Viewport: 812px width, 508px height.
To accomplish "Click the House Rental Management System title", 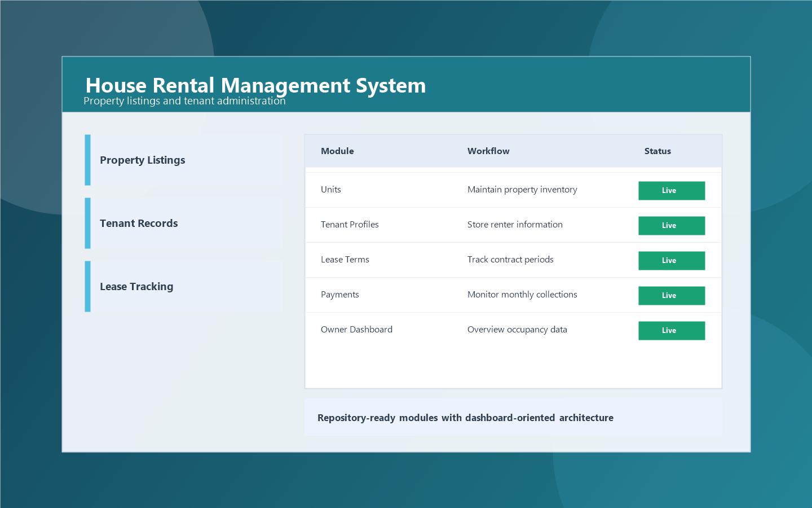I will coord(255,85).
